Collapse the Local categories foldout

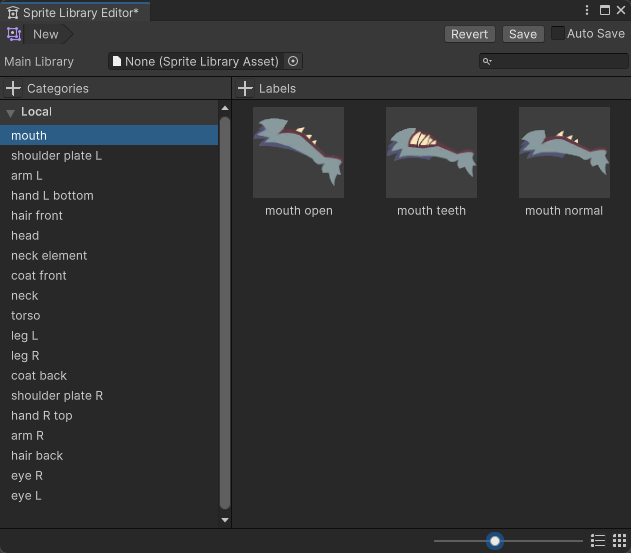10,113
